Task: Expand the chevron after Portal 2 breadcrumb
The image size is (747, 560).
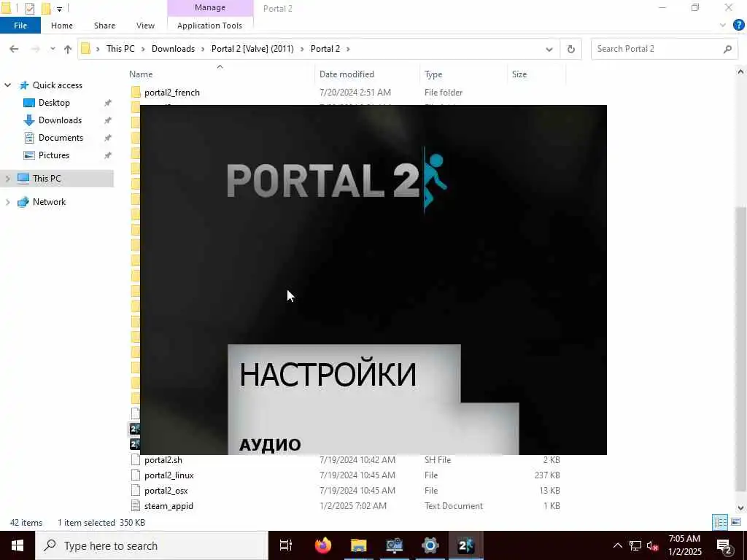Action: (x=348, y=49)
